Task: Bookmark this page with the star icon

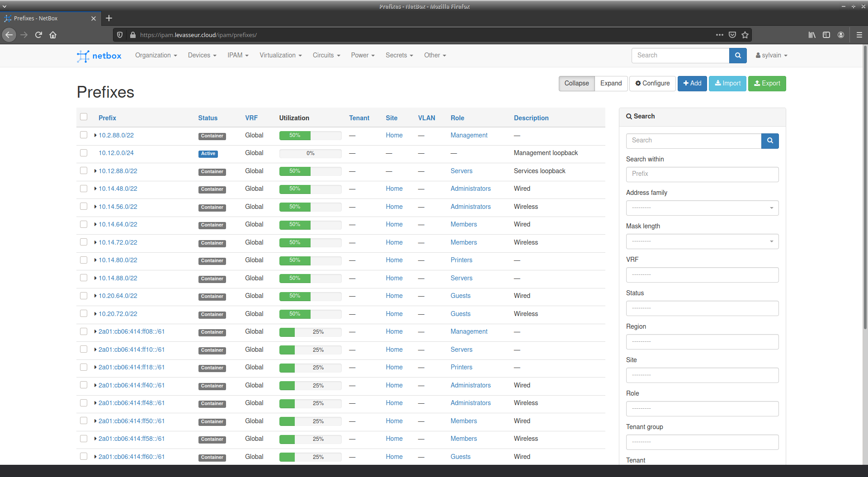Action: point(745,35)
